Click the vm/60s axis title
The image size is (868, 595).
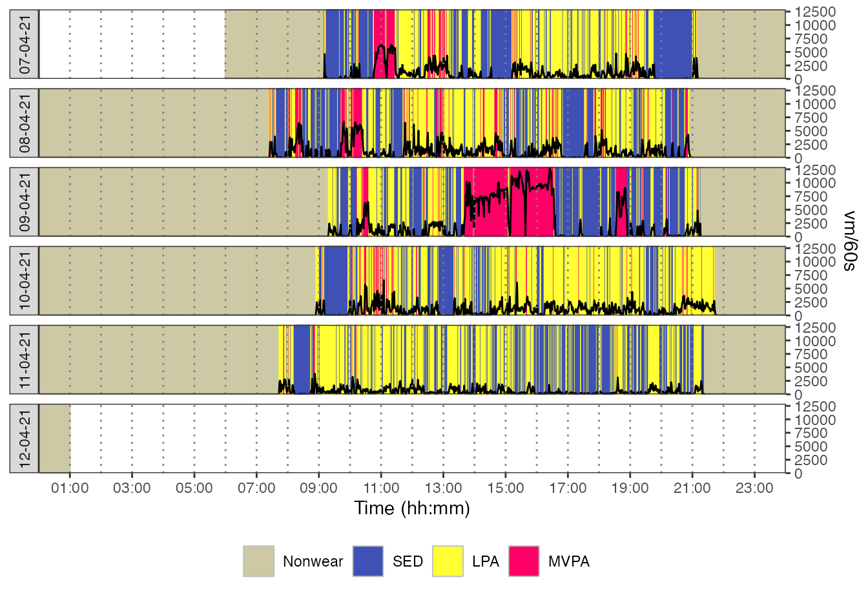pyautogui.click(x=850, y=242)
